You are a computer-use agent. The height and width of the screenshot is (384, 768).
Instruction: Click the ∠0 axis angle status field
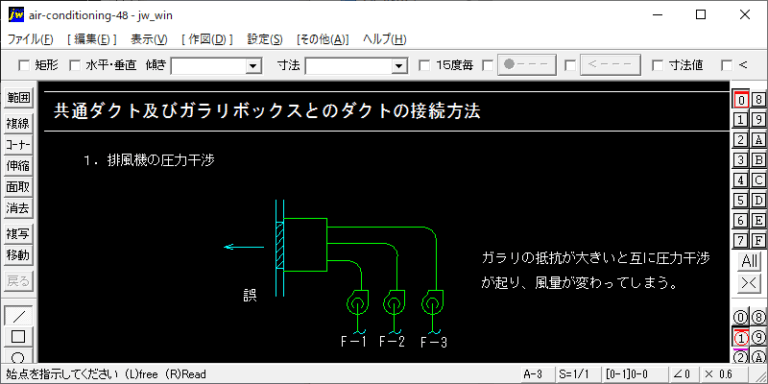684,375
